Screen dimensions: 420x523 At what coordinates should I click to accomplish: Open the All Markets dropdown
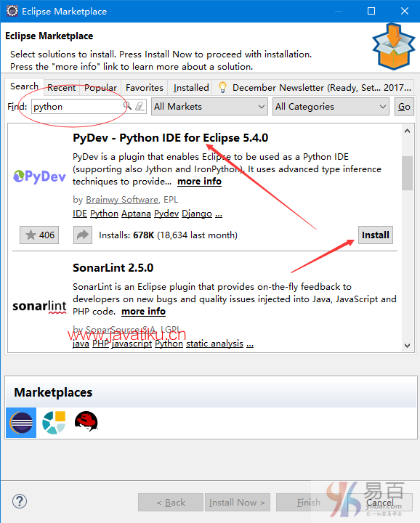coord(209,106)
